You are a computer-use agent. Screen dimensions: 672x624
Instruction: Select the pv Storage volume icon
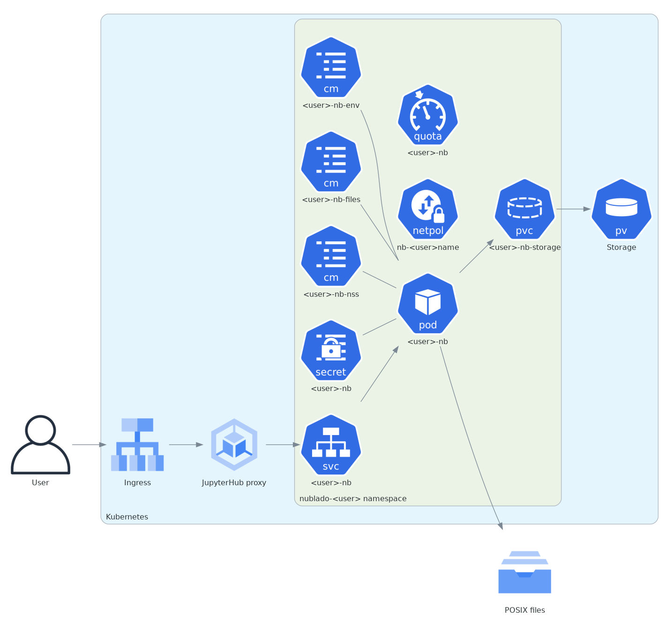click(621, 209)
